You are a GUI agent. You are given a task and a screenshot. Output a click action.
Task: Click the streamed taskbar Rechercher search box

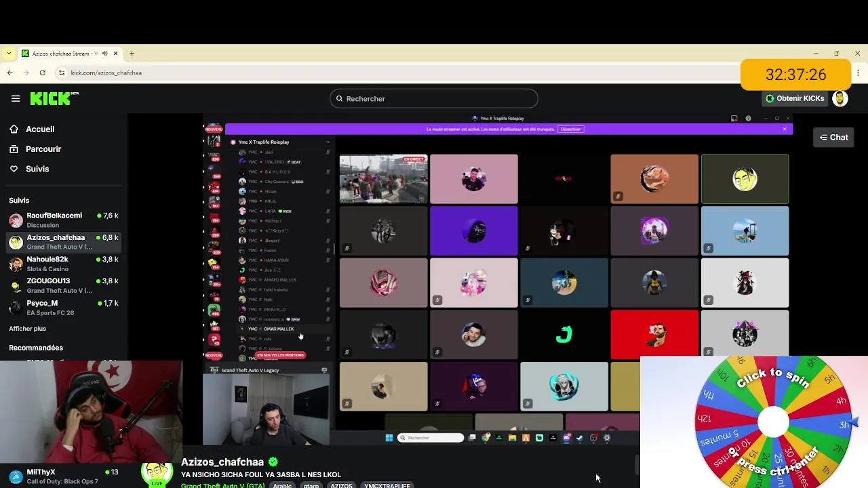click(x=431, y=438)
